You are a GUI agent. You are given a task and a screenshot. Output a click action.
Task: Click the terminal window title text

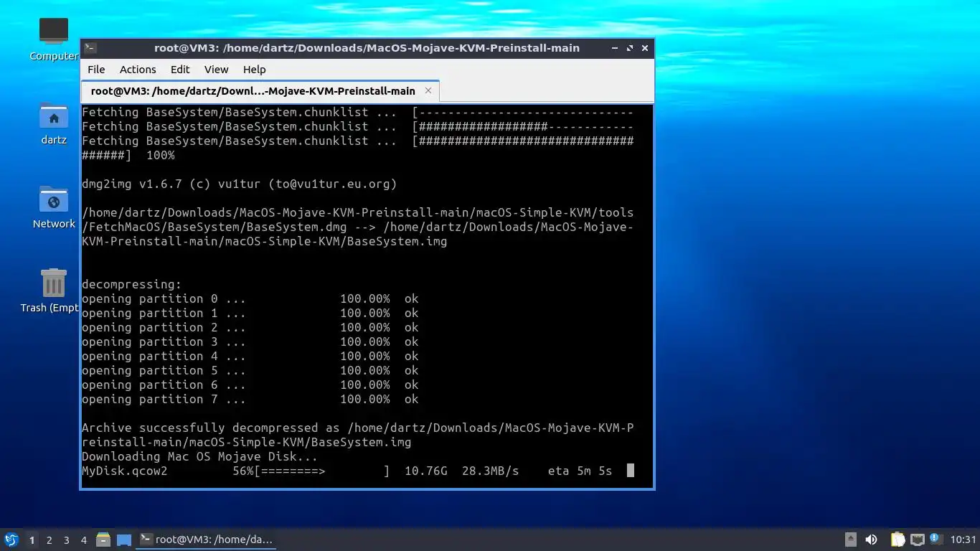pyautogui.click(x=367, y=48)
